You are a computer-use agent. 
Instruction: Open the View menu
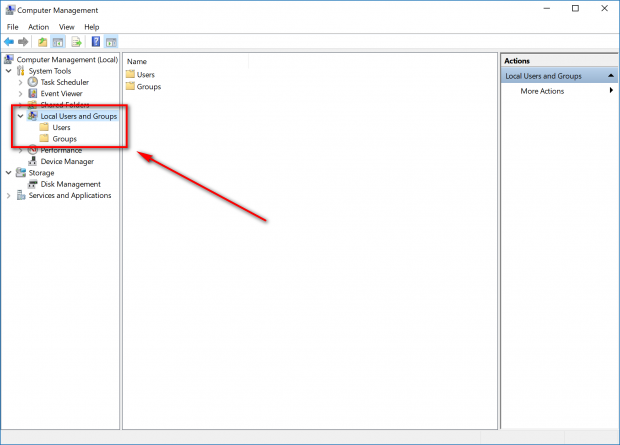click(66, 27)
